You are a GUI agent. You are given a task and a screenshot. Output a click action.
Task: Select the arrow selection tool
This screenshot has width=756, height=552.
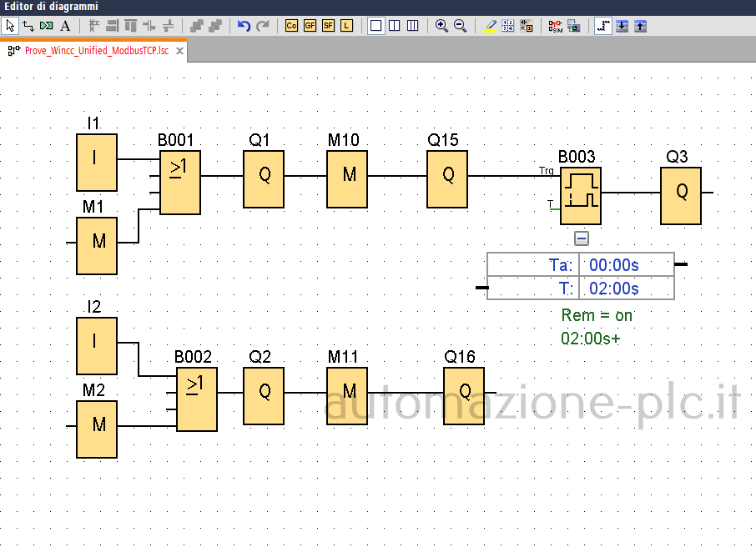11,26
